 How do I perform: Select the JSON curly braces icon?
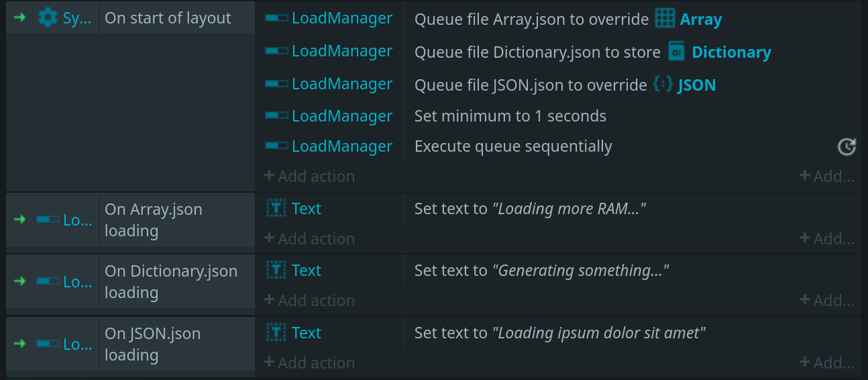click(x=663, y=84)
